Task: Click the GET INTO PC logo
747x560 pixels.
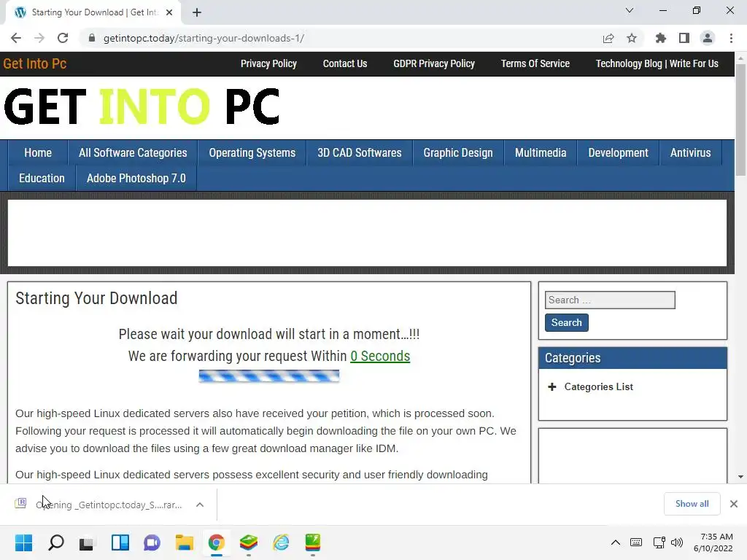Action: pos(142,106)
